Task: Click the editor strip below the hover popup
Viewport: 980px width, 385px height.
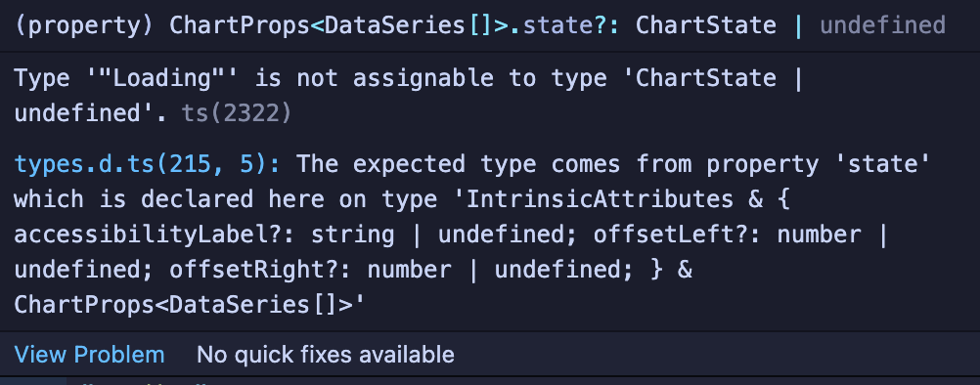Action: [x=490, y=381]
